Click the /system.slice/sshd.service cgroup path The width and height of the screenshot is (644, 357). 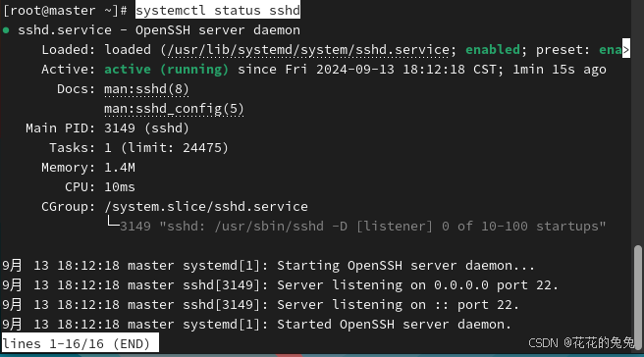point(206,206)
